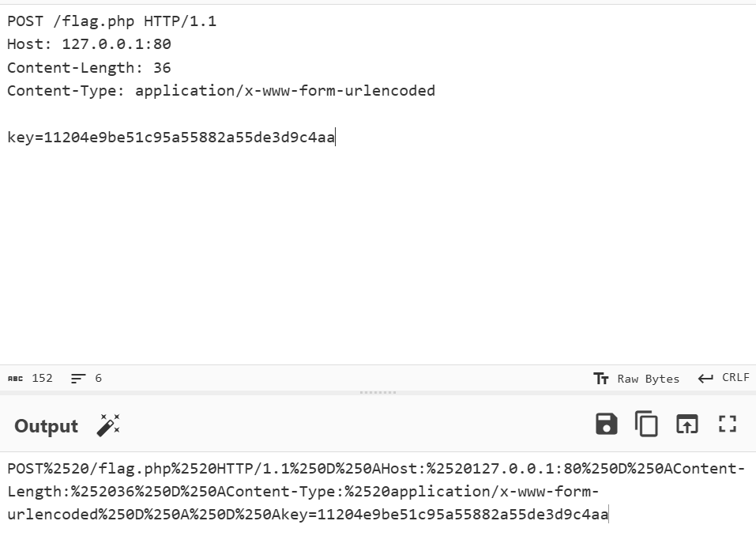Image resolution: width=756 pixels, height=536 pixels.
Task: Click the Output heading label
Action: coord(47,426)
